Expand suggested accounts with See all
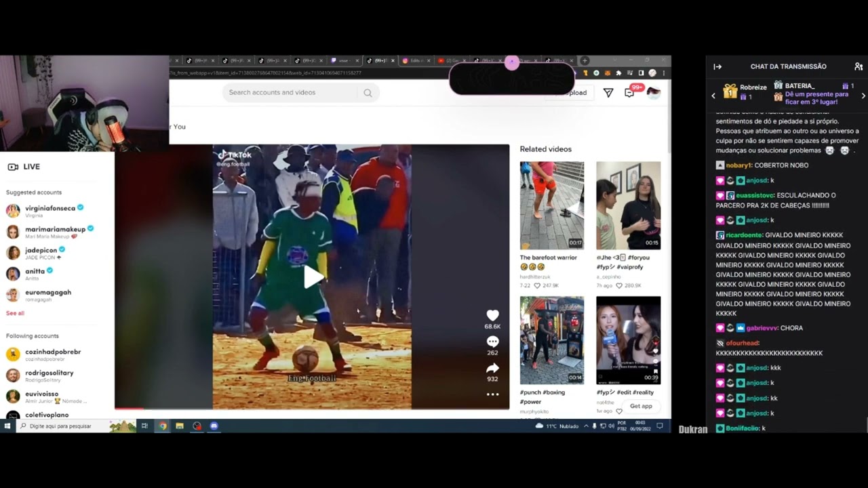 coord(15,313)
